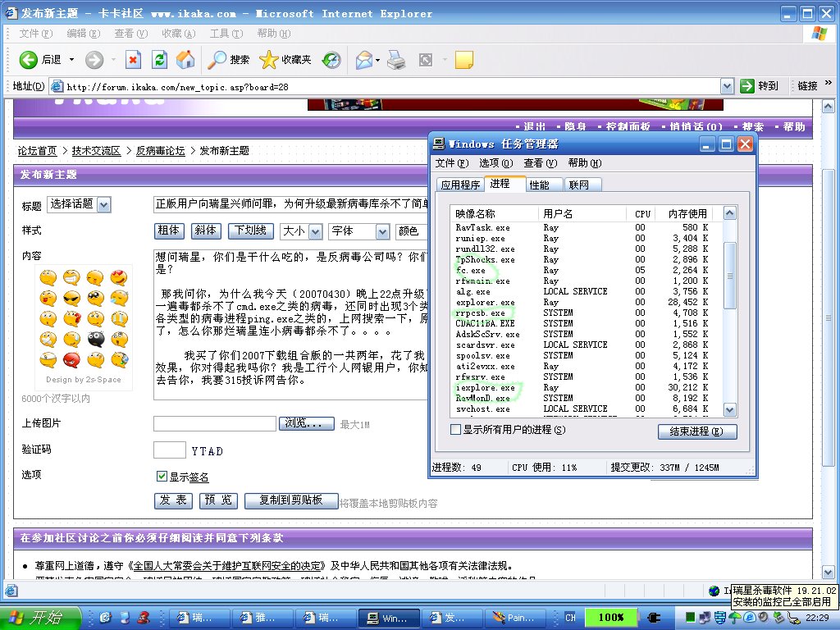
Task: Click the 验证码 input field
Action: pos(169,450)
